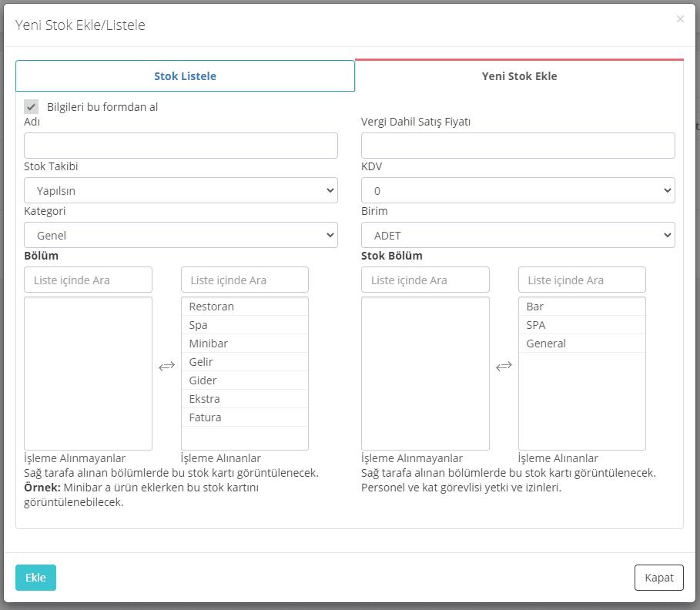The image size is (700, 610).
Task: Open the KDV dropdown
Action: pos(517,191)
